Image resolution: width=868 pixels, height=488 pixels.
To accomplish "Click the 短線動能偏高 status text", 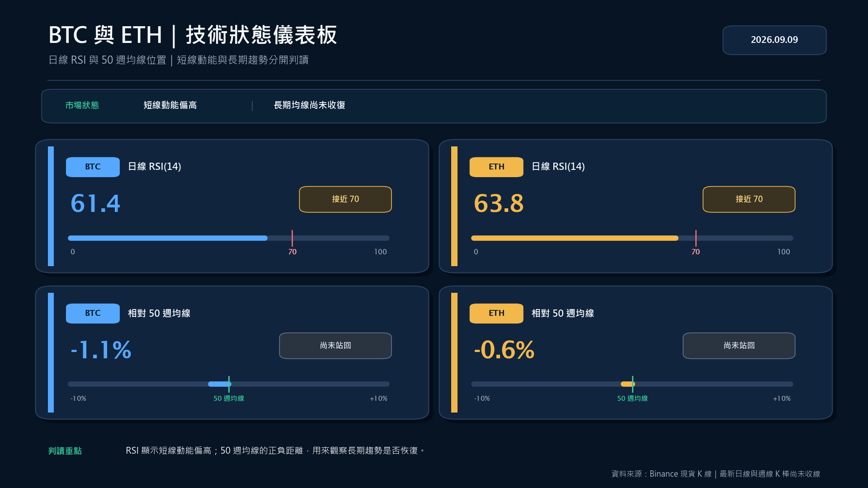I will point(170,105).
